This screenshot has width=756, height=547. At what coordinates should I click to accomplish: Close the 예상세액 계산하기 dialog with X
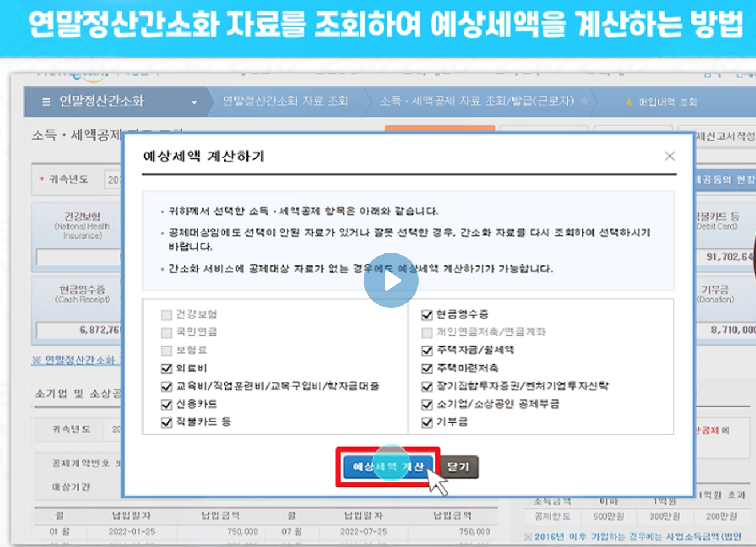(x=670, y=156)
